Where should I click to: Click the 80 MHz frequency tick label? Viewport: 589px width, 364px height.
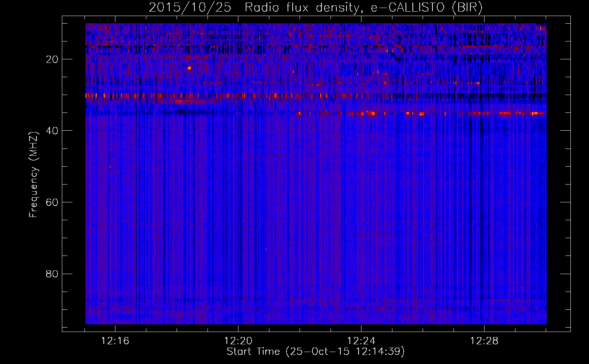click(52, 274)
